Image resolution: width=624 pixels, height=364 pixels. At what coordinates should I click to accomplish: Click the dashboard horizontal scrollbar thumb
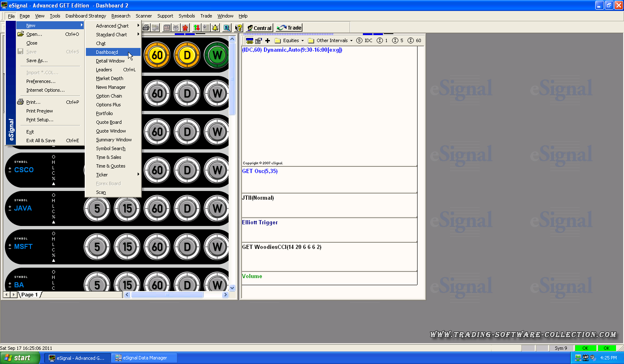click(x=167, y=295)
